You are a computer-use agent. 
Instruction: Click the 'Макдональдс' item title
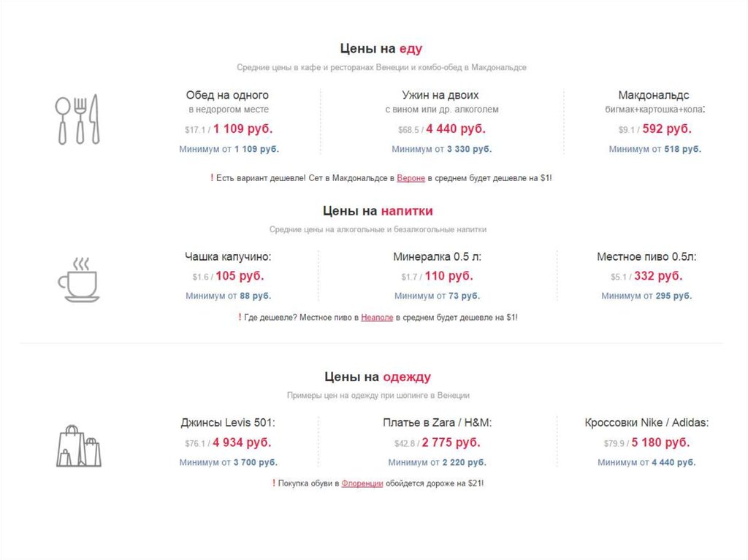(654, 95)
